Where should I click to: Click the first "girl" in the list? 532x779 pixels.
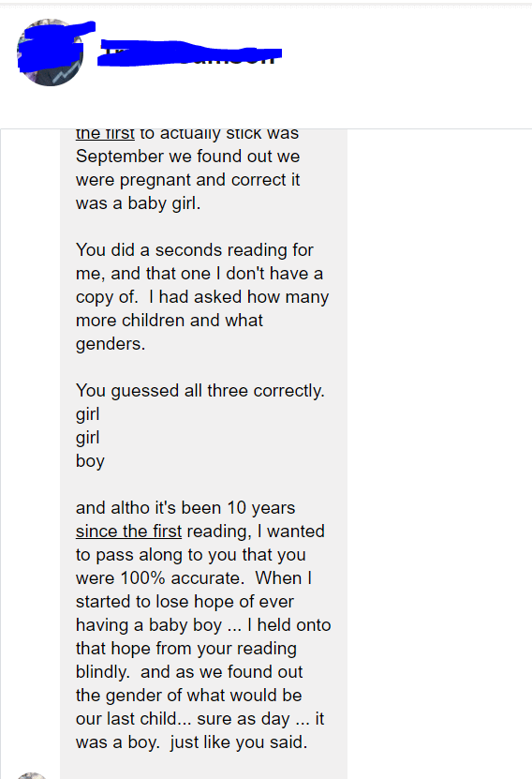(x=88, y=414)
